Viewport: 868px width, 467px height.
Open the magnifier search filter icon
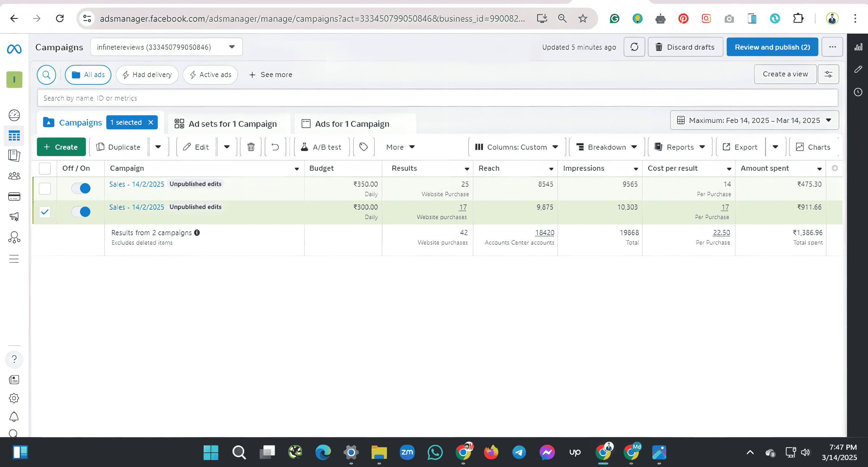[x=46, y=75]
